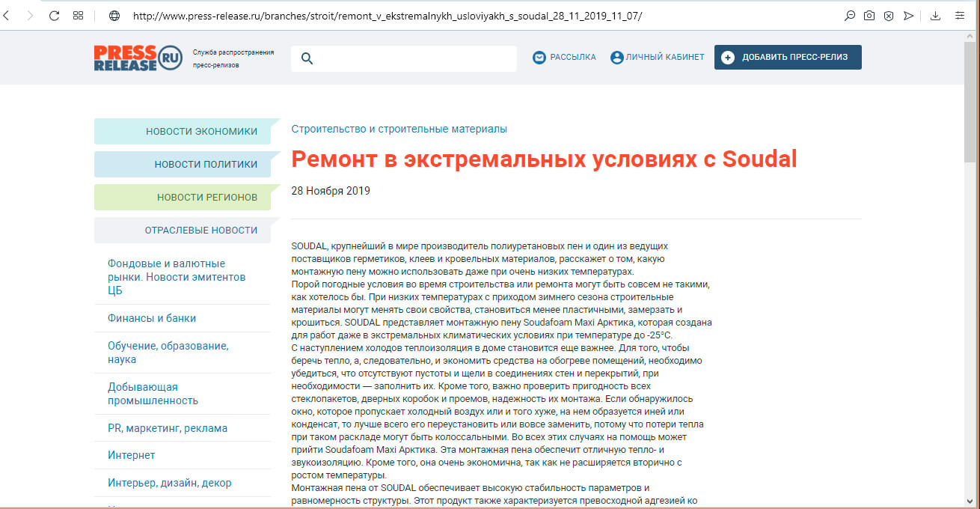
Task: Go forward with the browser forward arrow
Action: 30,15
